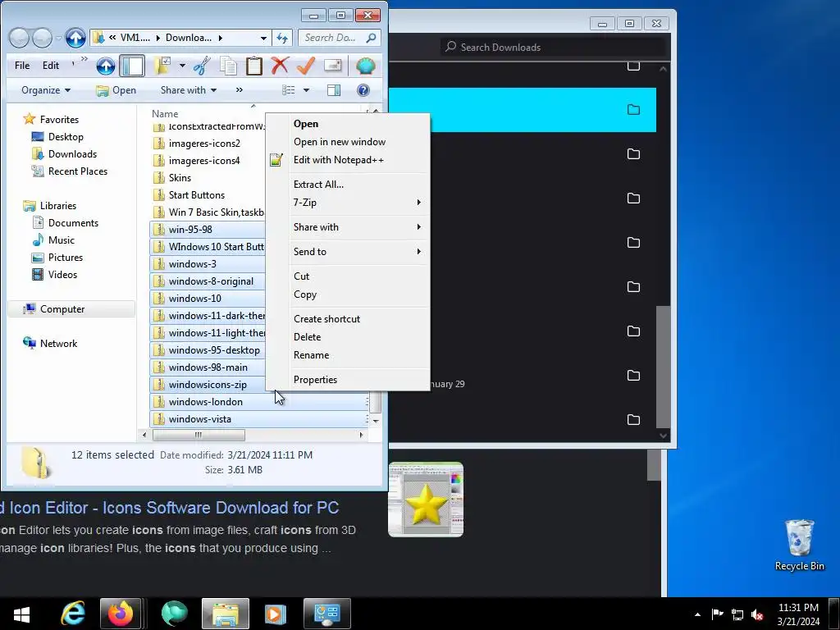Click Search Downloads in dark window
840x630 pixels.
[555, 47]
